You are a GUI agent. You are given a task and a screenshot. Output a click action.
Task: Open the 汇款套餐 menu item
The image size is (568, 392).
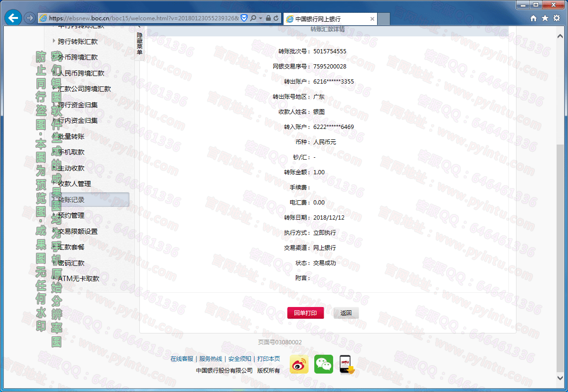pyautogui.click(x=71, y=247)
